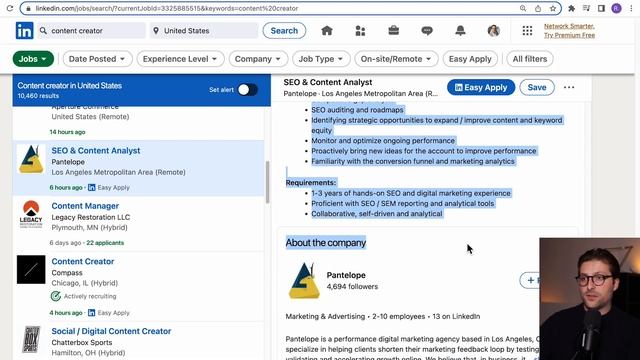Click the Plymouth, MN (Hybrid) location text
This screenshot has height=360, width=640.
pos(89,228)
